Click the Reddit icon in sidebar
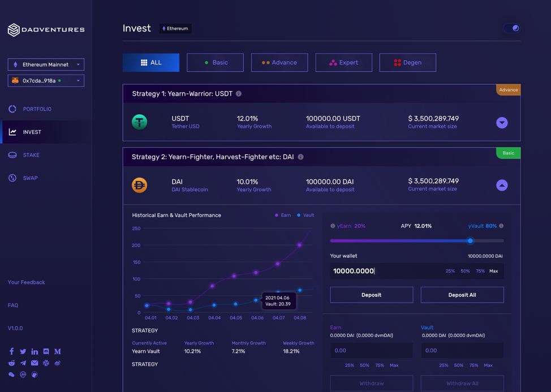The height and width of the screenshot is (392, 551). (x=11, y=363)
